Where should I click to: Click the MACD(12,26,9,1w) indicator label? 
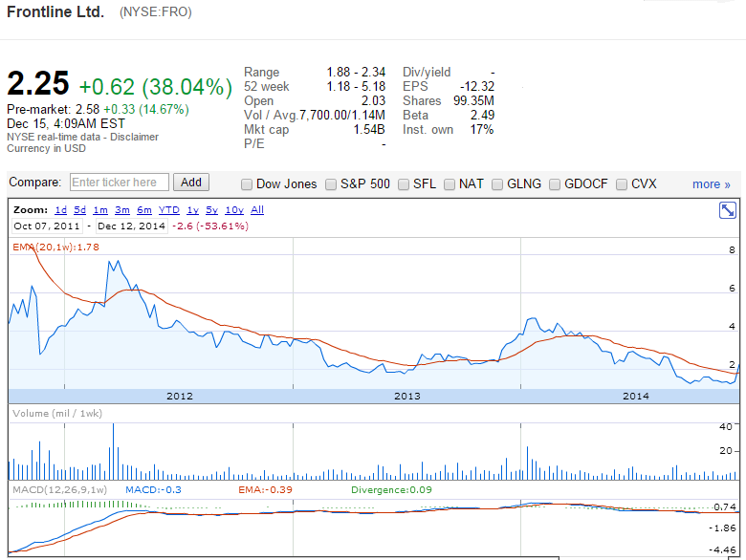click(60, 490)
